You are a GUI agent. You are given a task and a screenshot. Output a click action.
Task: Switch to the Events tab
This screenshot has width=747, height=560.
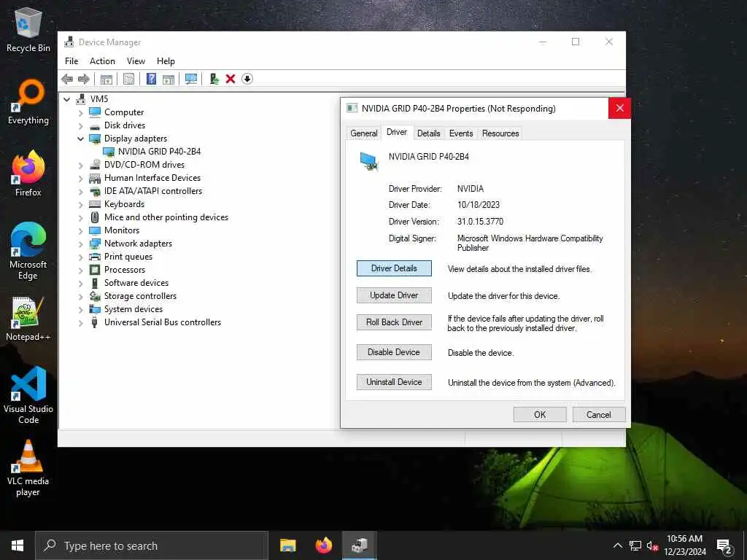pyautogui.click(x=461, y=133)
